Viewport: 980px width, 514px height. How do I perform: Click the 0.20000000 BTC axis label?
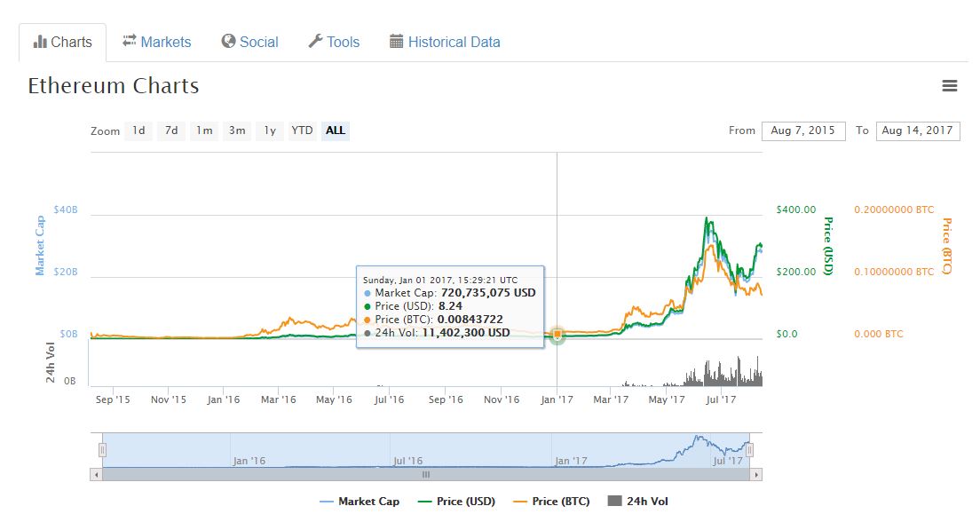pyautogui.click(x=895, y=210)
